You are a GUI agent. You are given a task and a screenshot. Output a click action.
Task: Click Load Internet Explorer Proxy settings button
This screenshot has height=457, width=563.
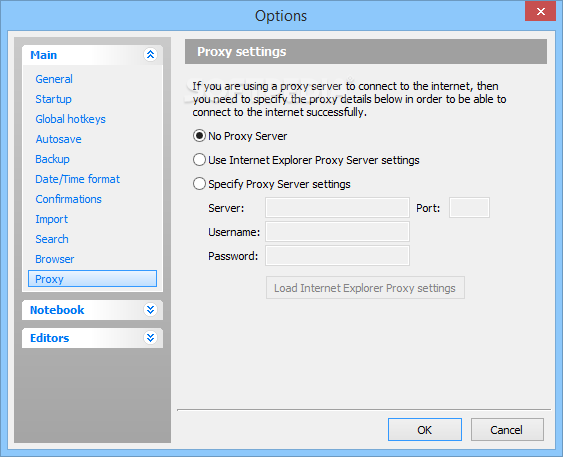(x=365, y=288)
